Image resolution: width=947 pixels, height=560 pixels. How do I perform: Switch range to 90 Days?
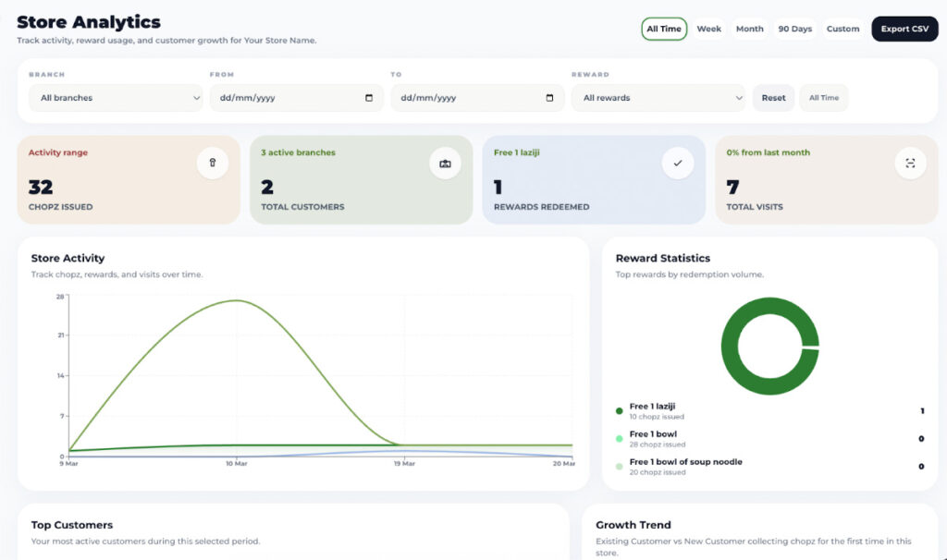click(794, 29)
